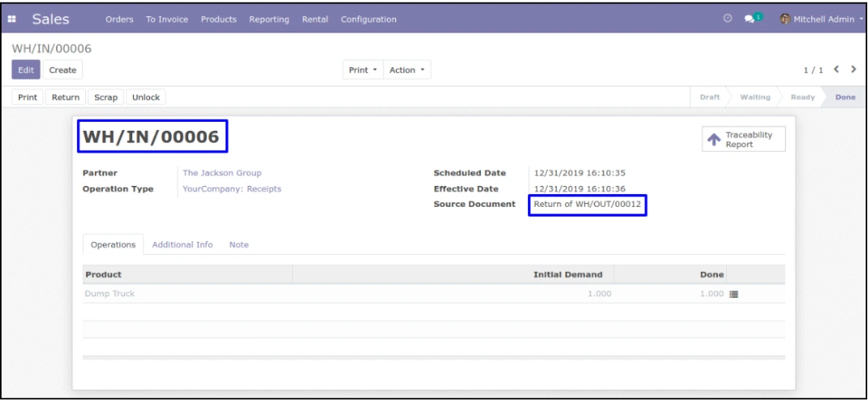Viewport: 868px width, 401px height.
Task: Open the Mitchell Admin user menu
Action: pyautogui.click(x=824, y=19)
